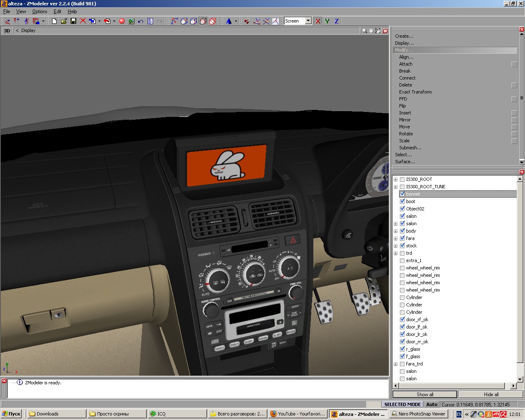This screenshot has height=420, width=525.
Task: Click the blue cone pivot helper icon
Action: tap(229, 21)
